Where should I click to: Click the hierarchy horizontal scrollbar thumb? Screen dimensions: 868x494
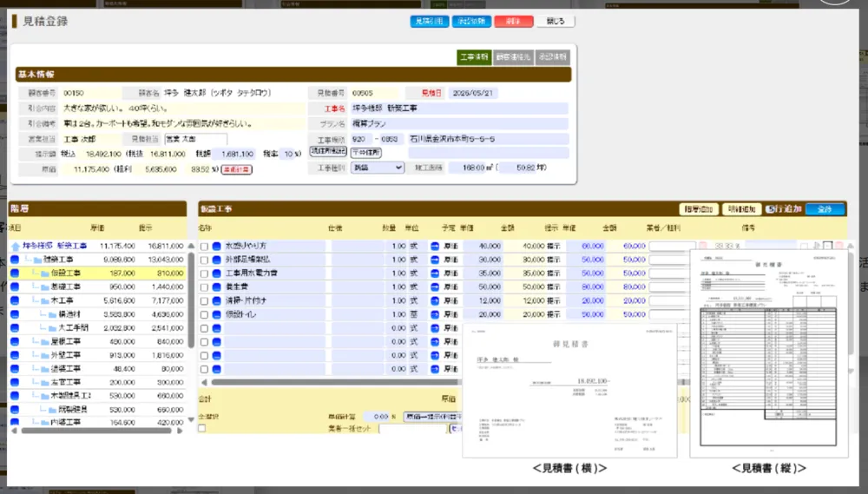96,431
